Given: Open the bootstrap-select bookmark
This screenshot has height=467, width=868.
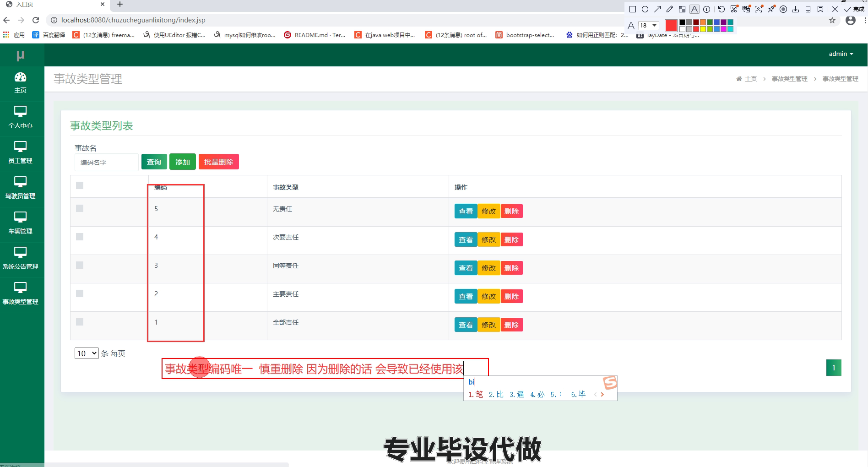Looking at the screenshot, I should tap(525, 35).
